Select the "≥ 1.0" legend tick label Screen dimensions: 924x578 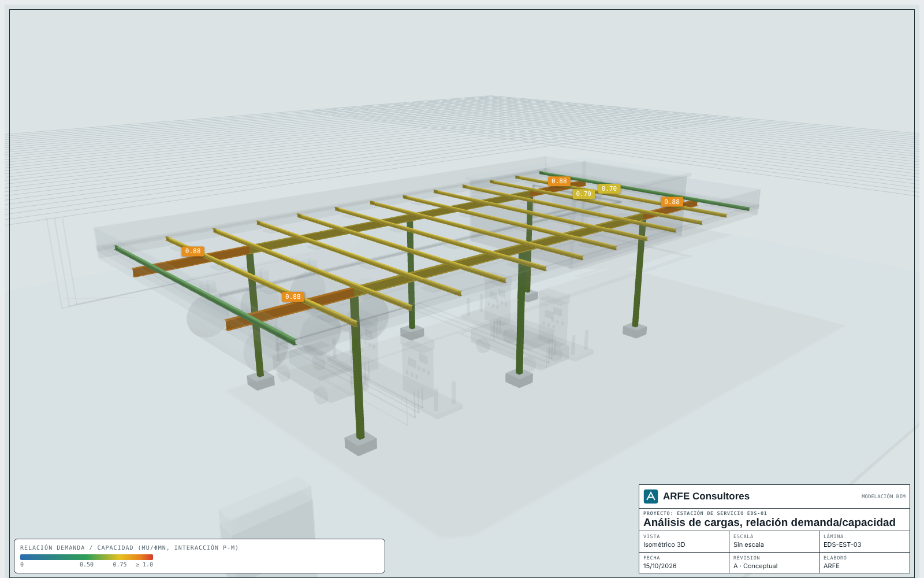(144, 565)
